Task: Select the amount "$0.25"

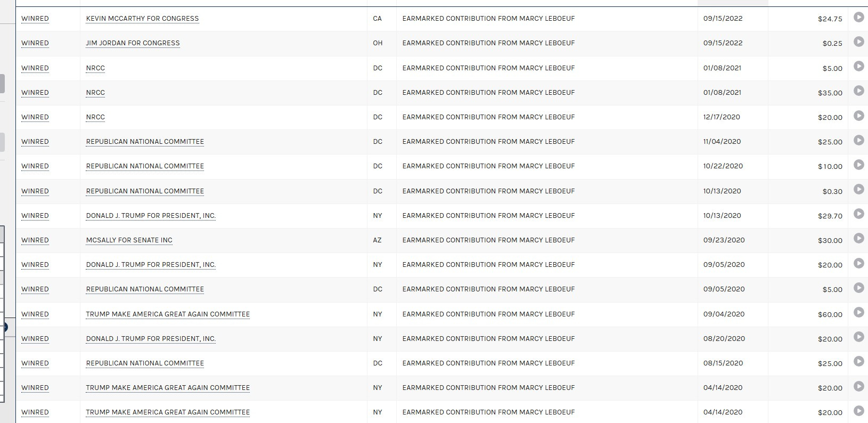Action: (x=832, y=43)
